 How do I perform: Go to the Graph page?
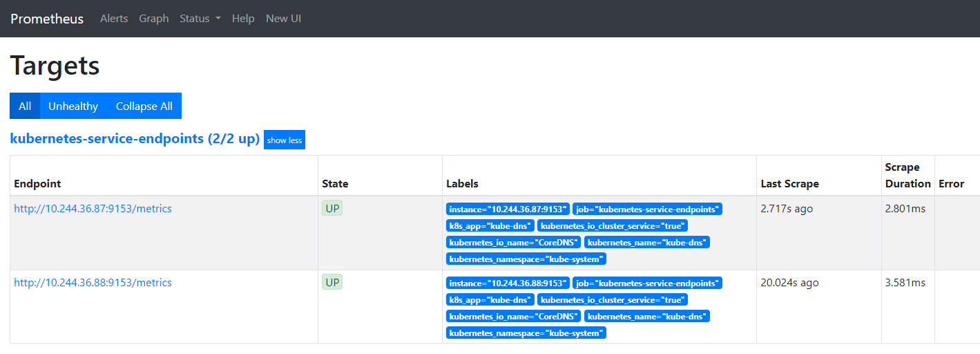click(153, 19)
